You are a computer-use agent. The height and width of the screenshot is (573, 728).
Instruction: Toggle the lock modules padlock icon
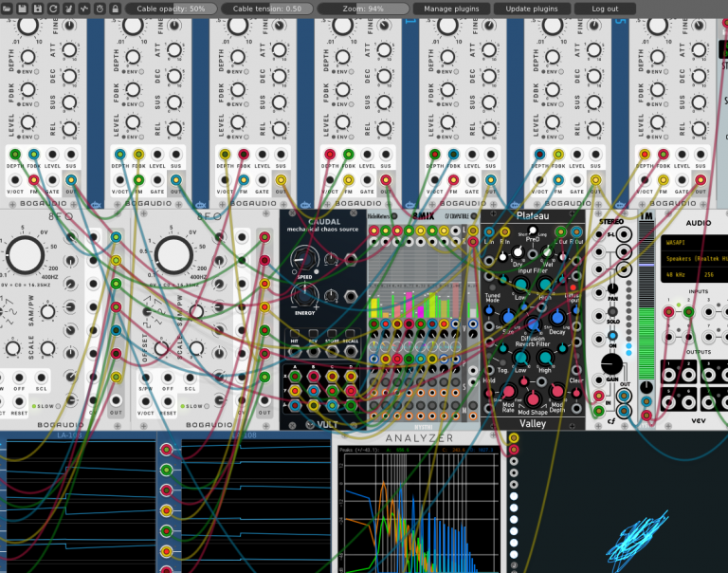pos(115,9)
